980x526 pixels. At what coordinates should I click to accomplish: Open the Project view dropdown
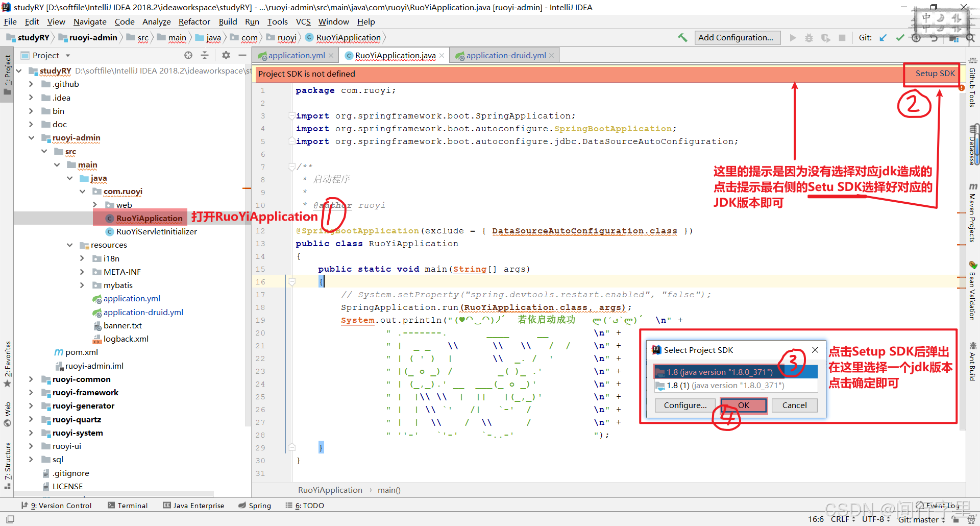[x=68, y=55]
